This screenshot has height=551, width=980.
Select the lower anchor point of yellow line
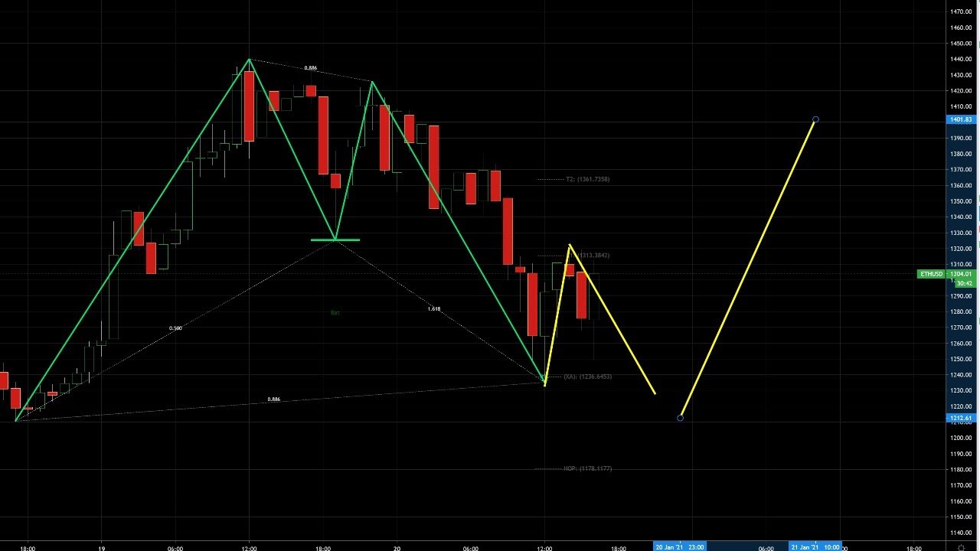(x=680, y=418)
